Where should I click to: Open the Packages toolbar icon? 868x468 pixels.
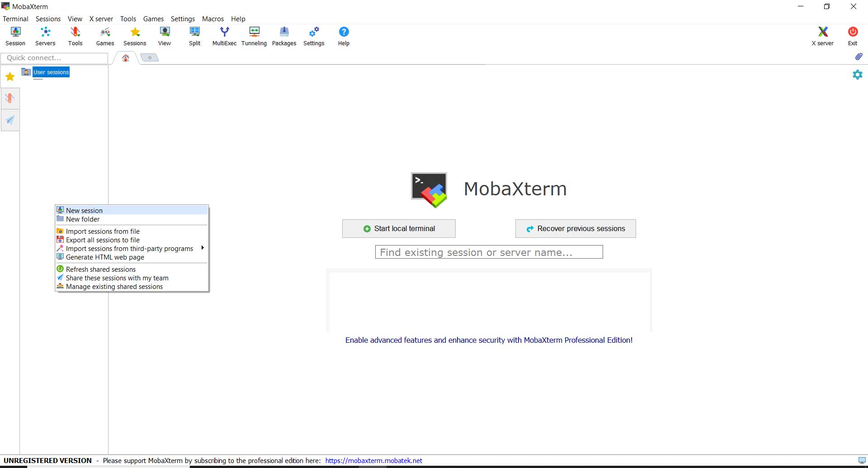pyautogui.click(x=284, y=36)
